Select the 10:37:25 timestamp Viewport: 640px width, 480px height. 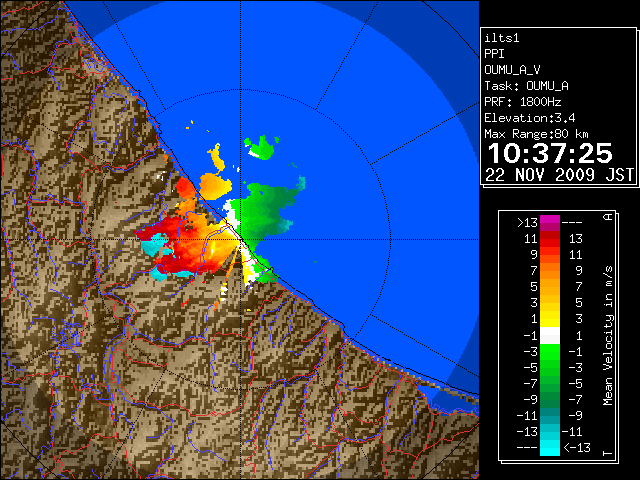point(550,153)
